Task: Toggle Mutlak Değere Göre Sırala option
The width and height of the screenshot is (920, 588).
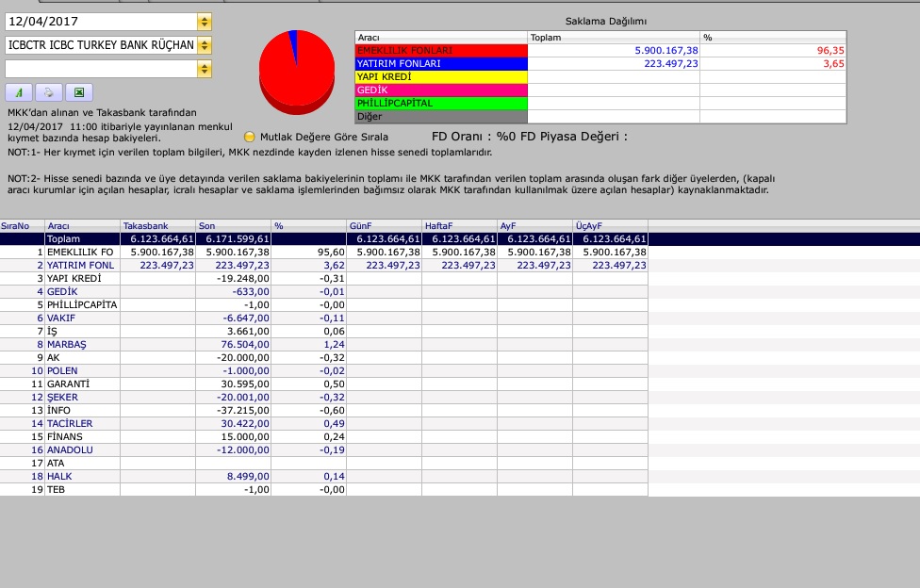Action: 250,137
